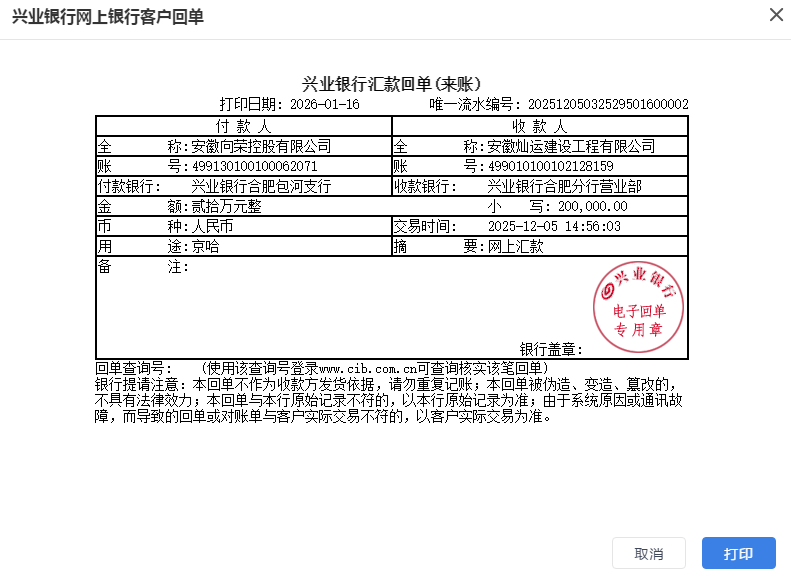Click payer bank 兴业银行合肥包河支行

[x=261, y=186]
